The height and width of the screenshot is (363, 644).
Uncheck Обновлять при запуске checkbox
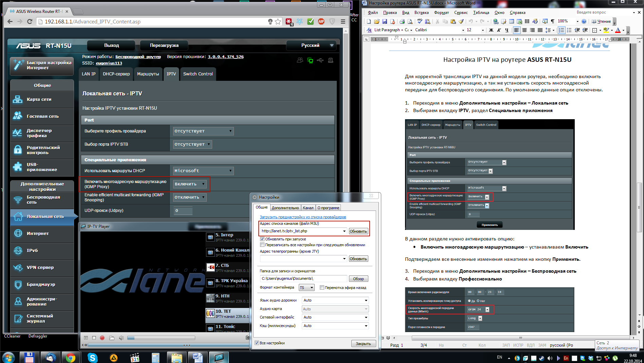(262, 239)
